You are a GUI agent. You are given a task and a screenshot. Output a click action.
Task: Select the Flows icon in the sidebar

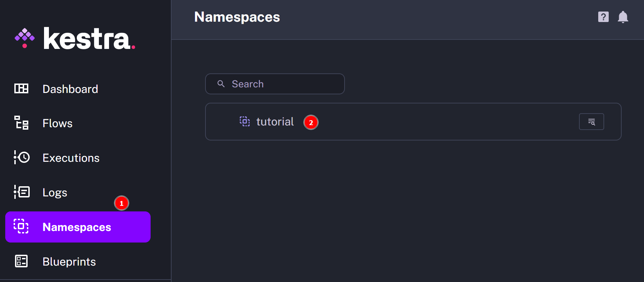(21, 123)
